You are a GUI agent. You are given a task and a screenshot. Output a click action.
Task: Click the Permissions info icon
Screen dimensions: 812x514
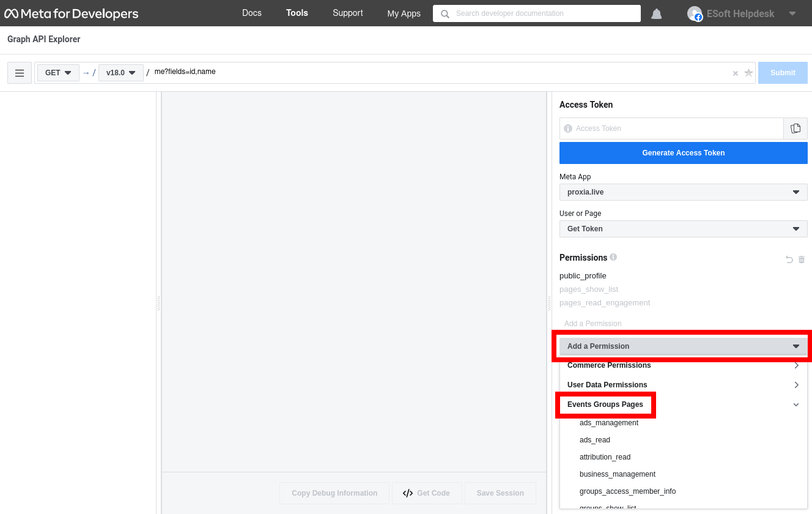(x=613, y=257)
